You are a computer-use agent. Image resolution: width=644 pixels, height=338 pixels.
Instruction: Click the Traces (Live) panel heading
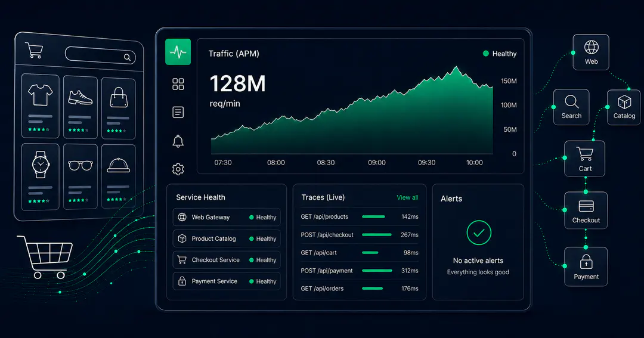(x=323, y=197)
